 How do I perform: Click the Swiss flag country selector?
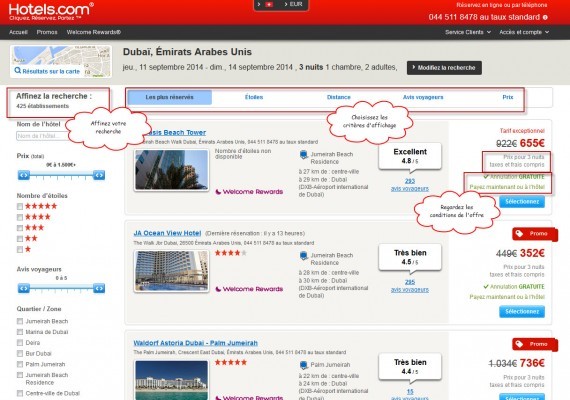tap(269, 4)
